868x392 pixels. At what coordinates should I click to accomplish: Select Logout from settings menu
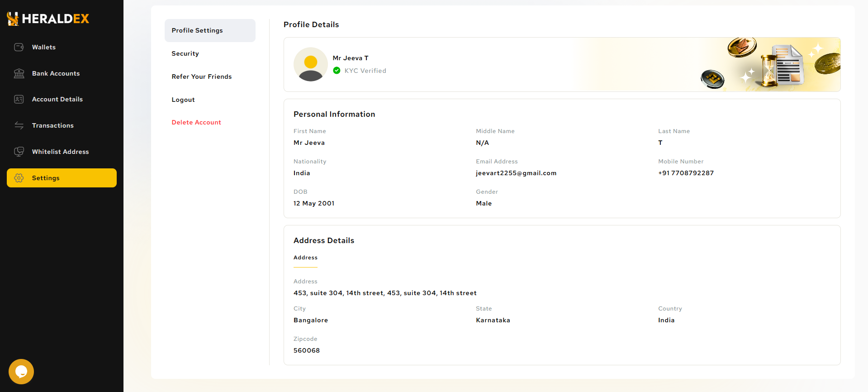pos(183,100)
